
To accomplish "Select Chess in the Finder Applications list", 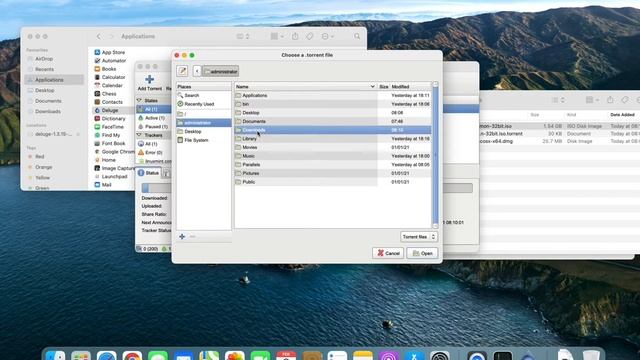I will [x=109, y=94].
